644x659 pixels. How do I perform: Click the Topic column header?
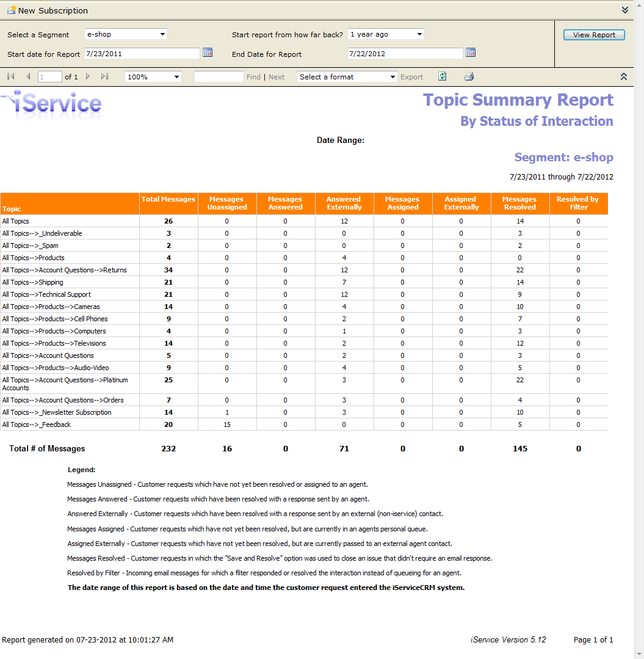coord(70,204)
